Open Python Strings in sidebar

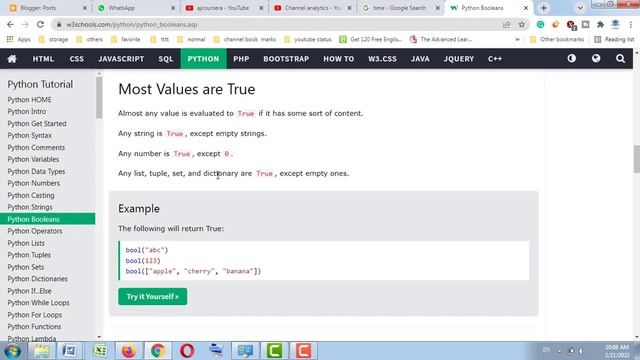[30, 207]
